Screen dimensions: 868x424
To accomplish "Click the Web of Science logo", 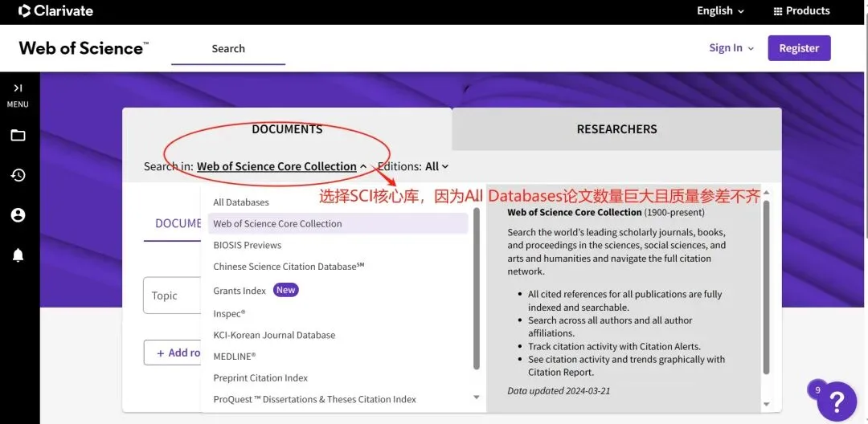I will click(84, 48).
